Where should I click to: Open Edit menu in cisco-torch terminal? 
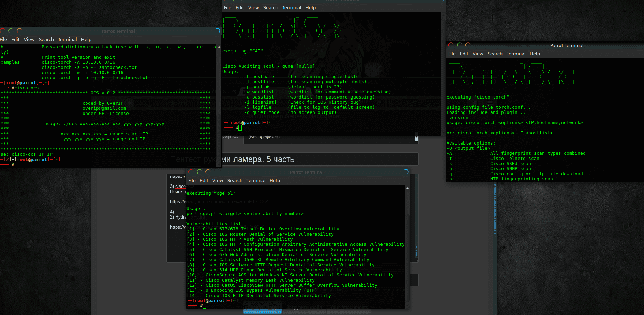[x=464, y=54]
